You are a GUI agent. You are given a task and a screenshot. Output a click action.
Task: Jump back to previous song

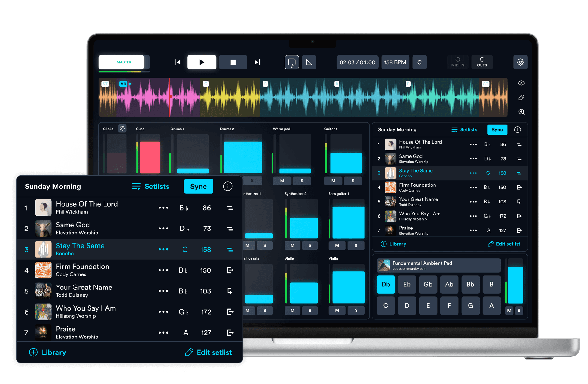(177, 62)
